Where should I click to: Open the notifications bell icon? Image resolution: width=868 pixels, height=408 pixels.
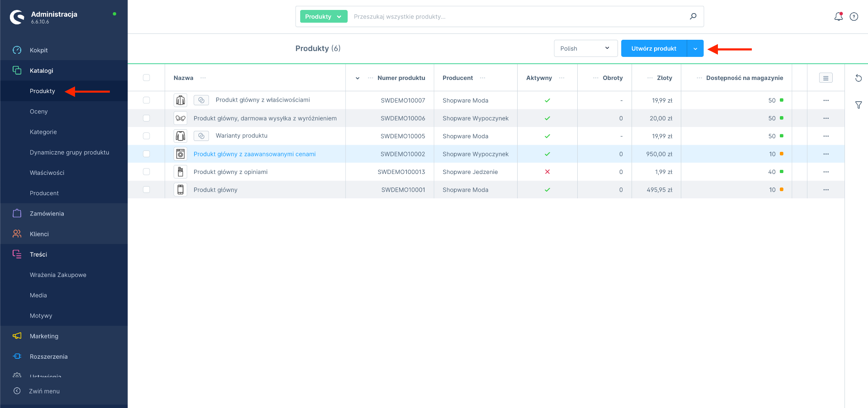(x=838, y=17)
